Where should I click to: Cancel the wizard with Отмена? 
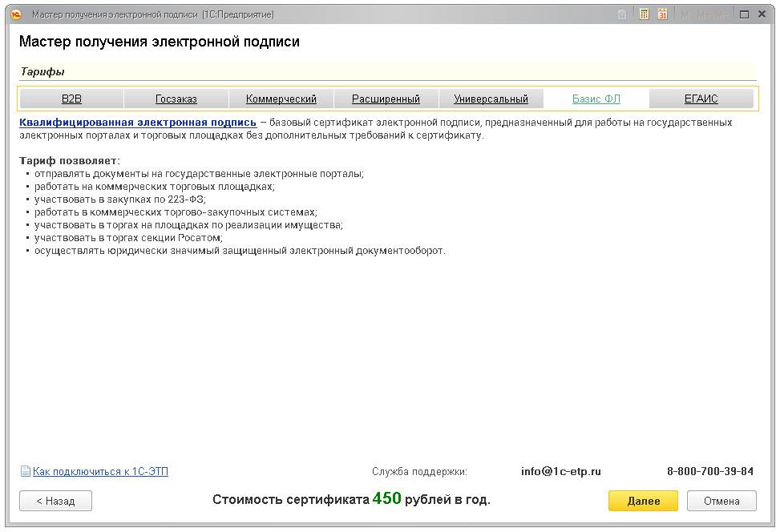click(x=721, y=501)
